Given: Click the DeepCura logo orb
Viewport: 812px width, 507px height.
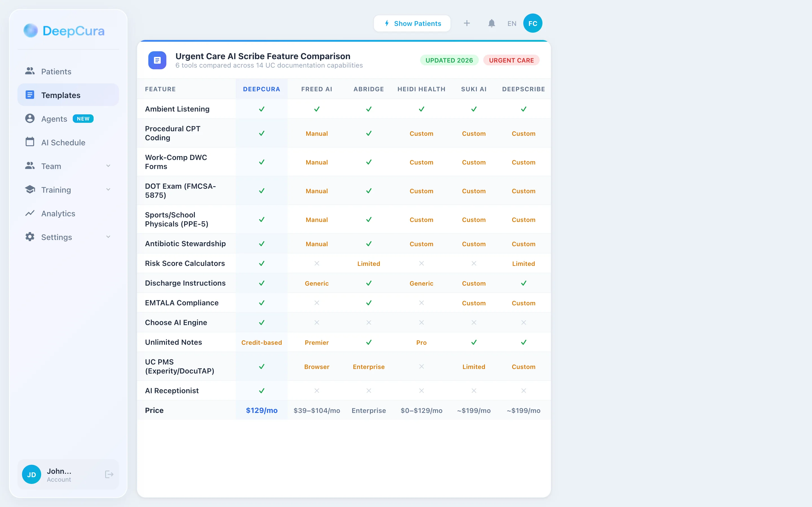Looking at the screenshot, I should pyautogui.click(x=30, y=30).
